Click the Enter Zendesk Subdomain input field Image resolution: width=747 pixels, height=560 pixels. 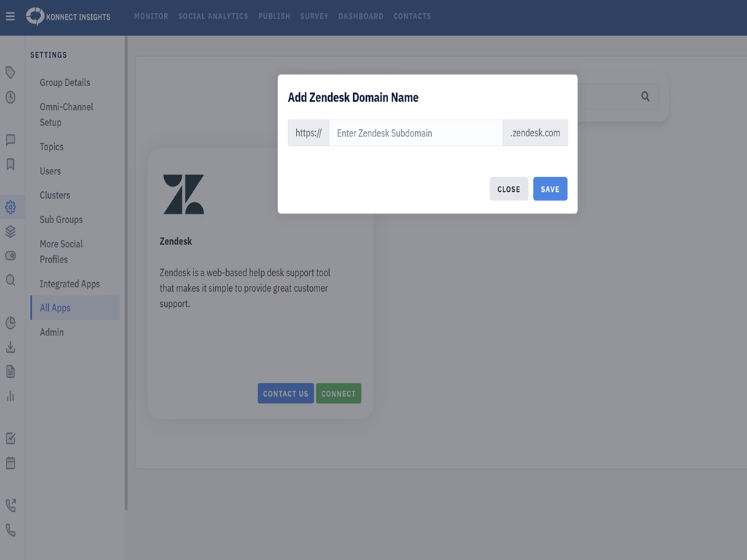pos(416,132)
